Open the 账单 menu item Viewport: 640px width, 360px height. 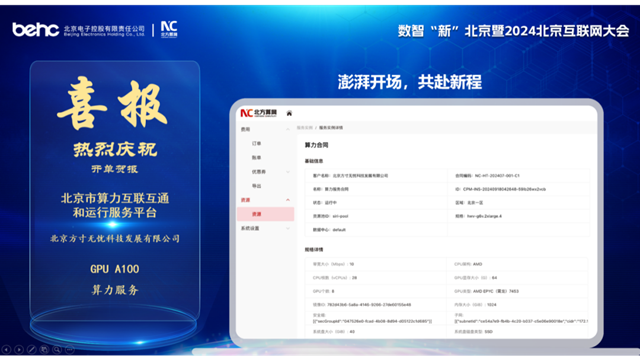(256, 158)
